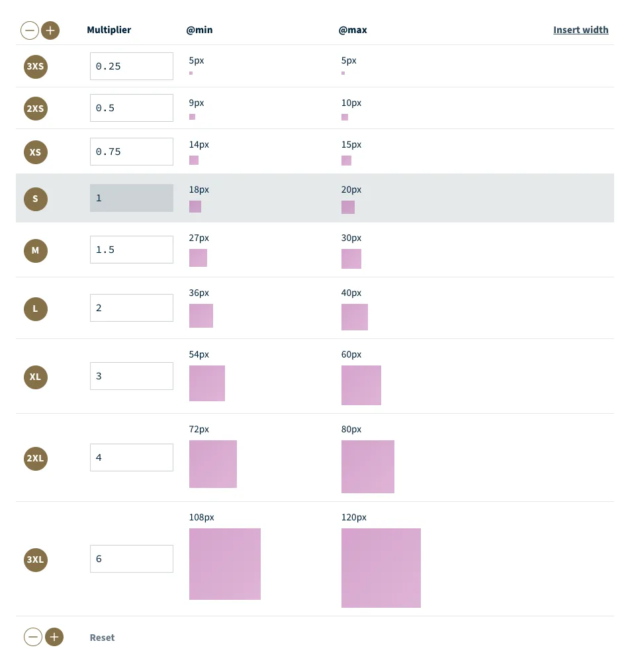Image resolution: width=630 pixels, height=672 pixels.
Task: Focus the 0.25 multiplier field
Action: click(x=132, y=66)
